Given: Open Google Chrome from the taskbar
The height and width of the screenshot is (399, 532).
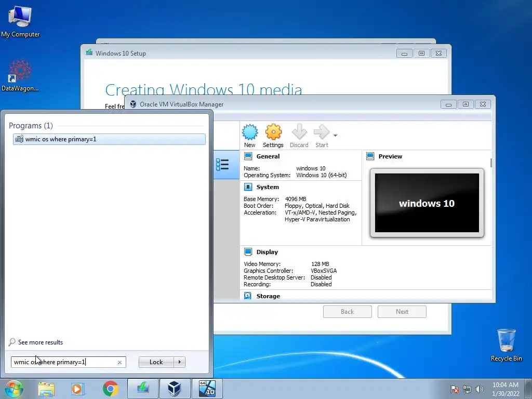Looking at the screenshot, I should pyautogui.click(x=110, y=389).
